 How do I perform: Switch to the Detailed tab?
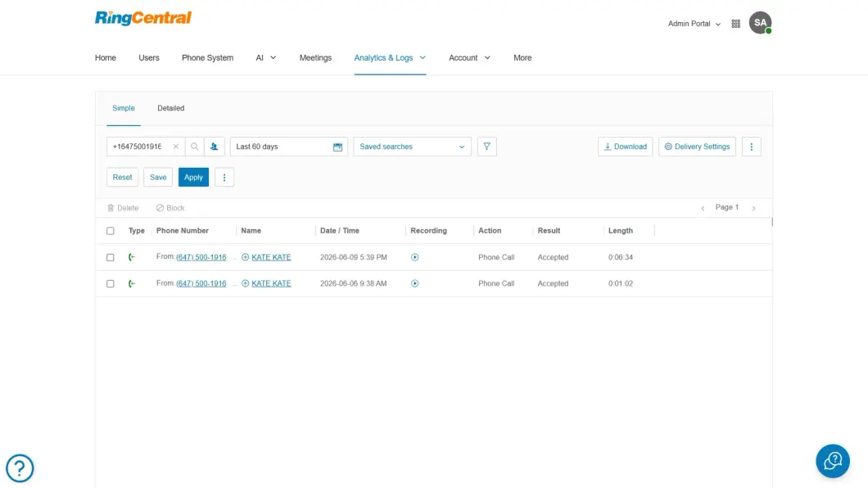(170, 108)
